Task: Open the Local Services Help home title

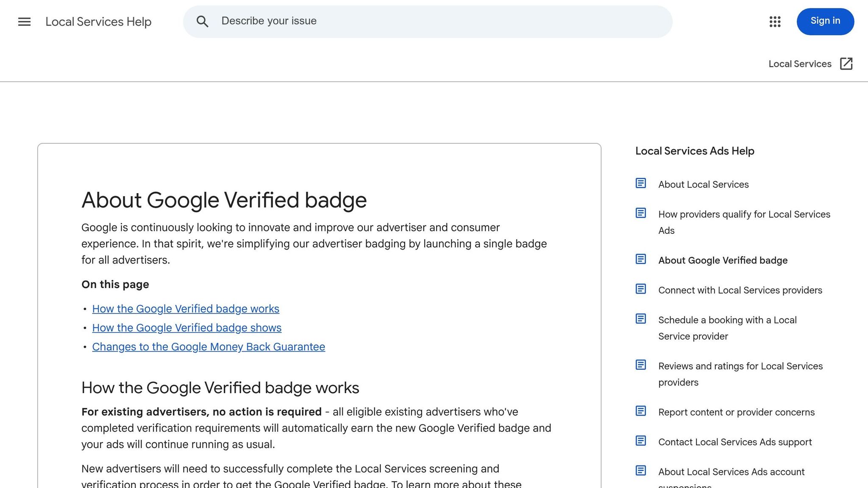Action: coord(98,22)
